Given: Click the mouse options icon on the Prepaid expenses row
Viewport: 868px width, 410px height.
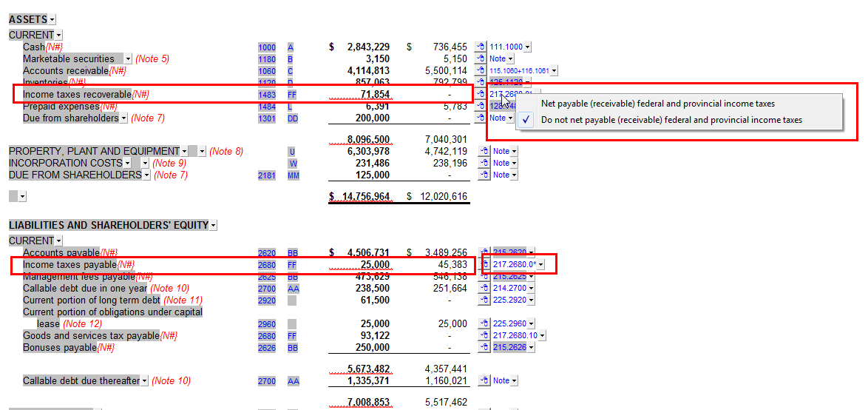Looking at the screenshot, I should click(x=481, y=106).
